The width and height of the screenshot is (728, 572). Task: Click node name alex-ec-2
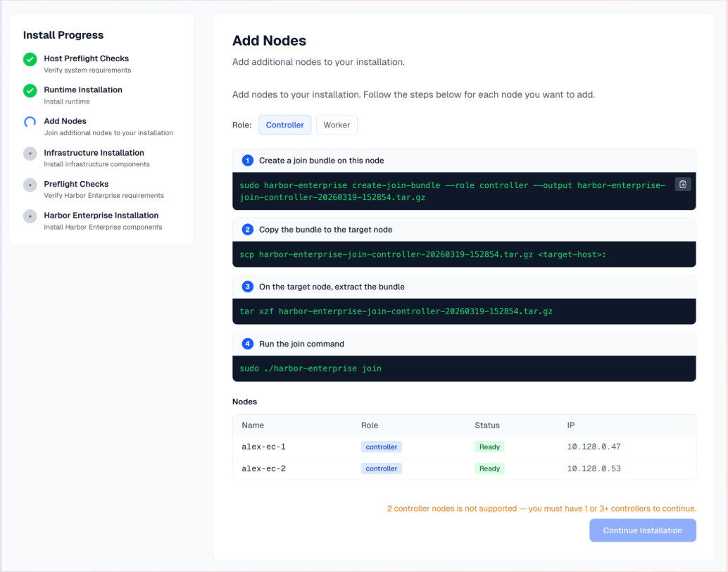point(264,469)
